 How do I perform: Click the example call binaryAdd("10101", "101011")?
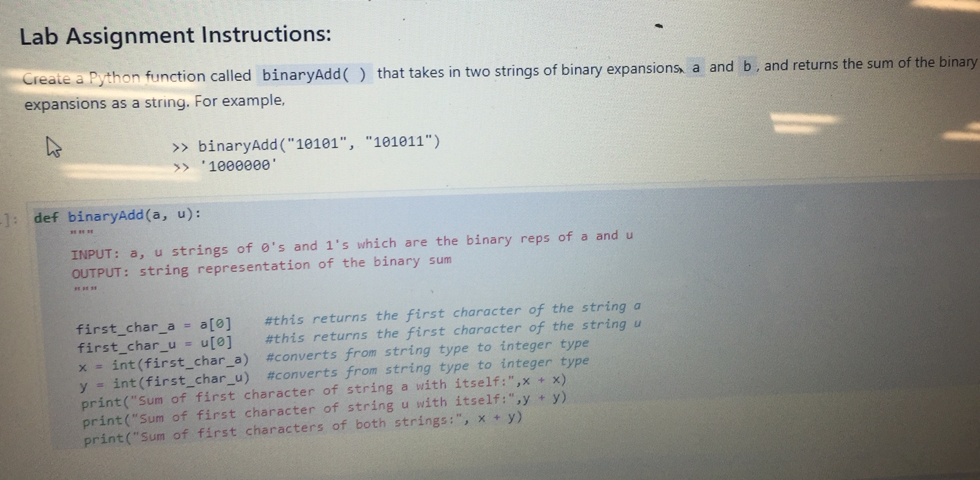[319, 144]
